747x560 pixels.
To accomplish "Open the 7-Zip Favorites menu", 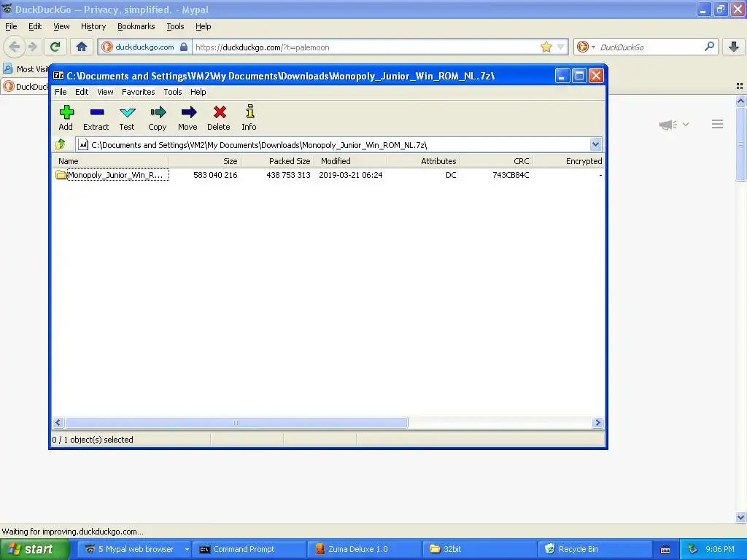I will pyautogui.click(x=138, y=92).
